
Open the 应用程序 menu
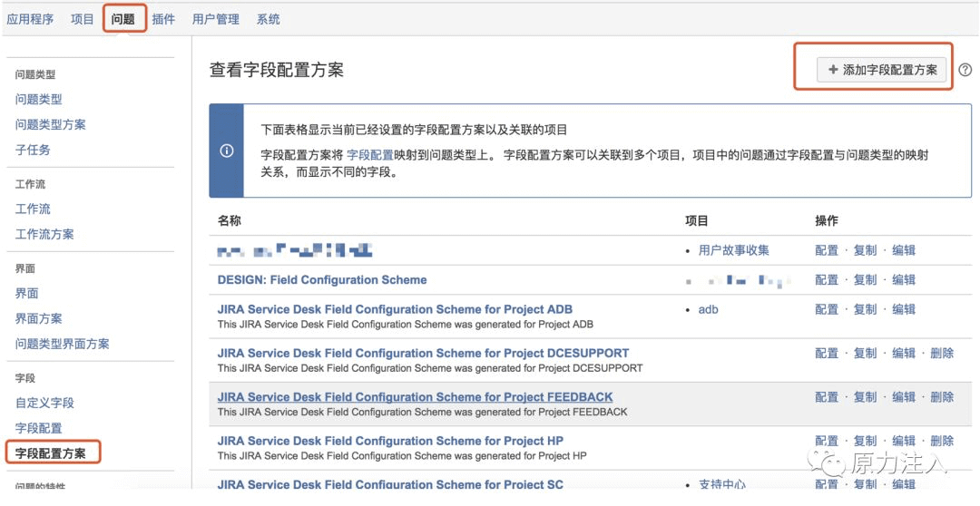coord(30,19)
